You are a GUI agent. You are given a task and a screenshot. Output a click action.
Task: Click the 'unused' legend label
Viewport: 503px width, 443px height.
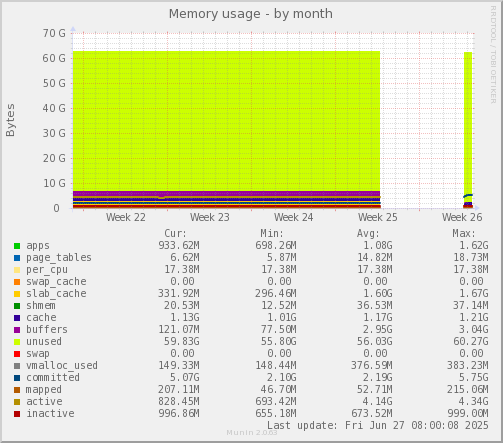click(44, 342)
